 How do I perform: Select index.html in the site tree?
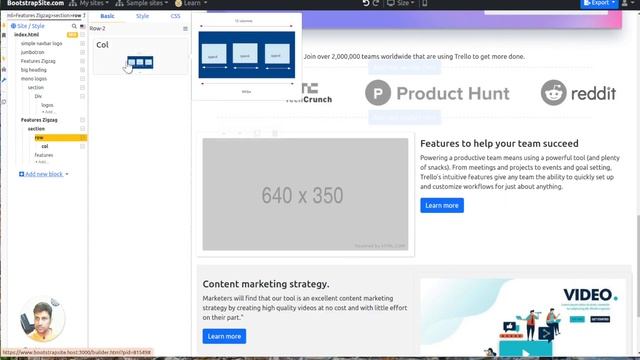pos(27,35)
